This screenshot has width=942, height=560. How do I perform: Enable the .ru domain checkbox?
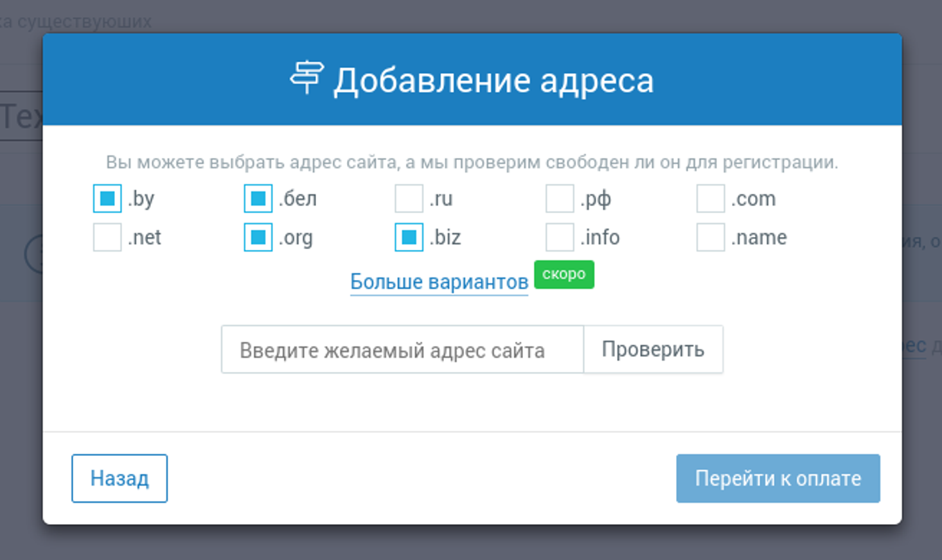click(409, 198)
